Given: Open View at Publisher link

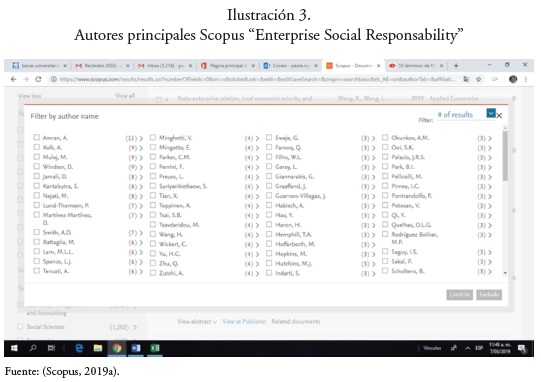Looking at the screenshot, I should coord(244,321).
